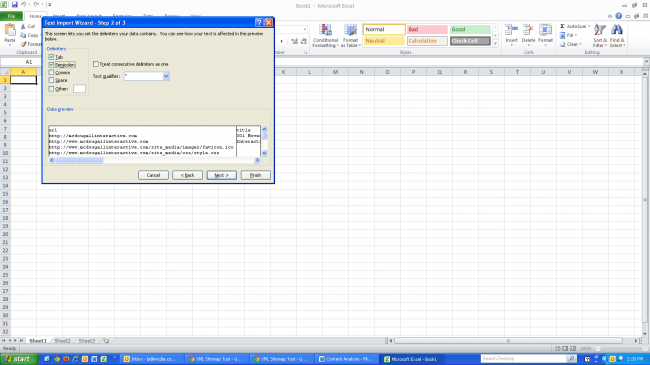The width and height of the screenshot is (650, 365).
Task: Click the Excel Help question mark icon
Action: click(x=618, y=16)
